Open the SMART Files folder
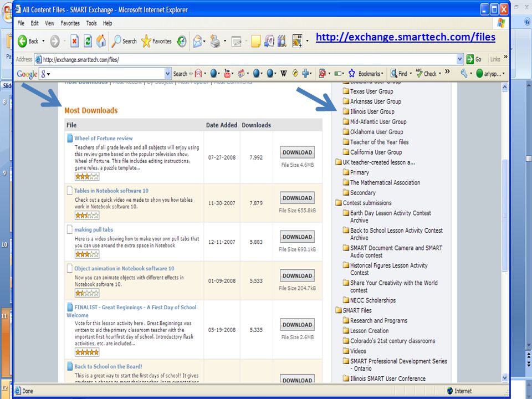Viewport: 532px width, 399px height. pyautogui.click(x=353, y=310)
